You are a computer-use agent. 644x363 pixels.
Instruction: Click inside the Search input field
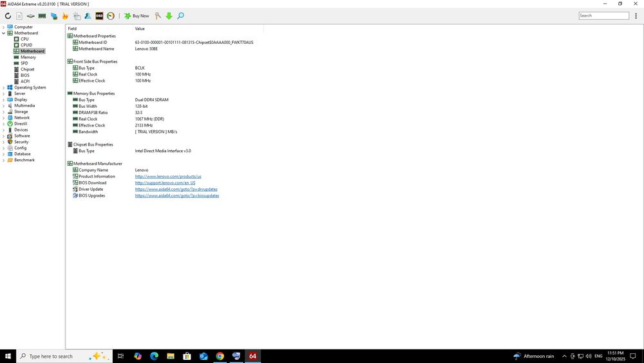(x=604, y=15)
